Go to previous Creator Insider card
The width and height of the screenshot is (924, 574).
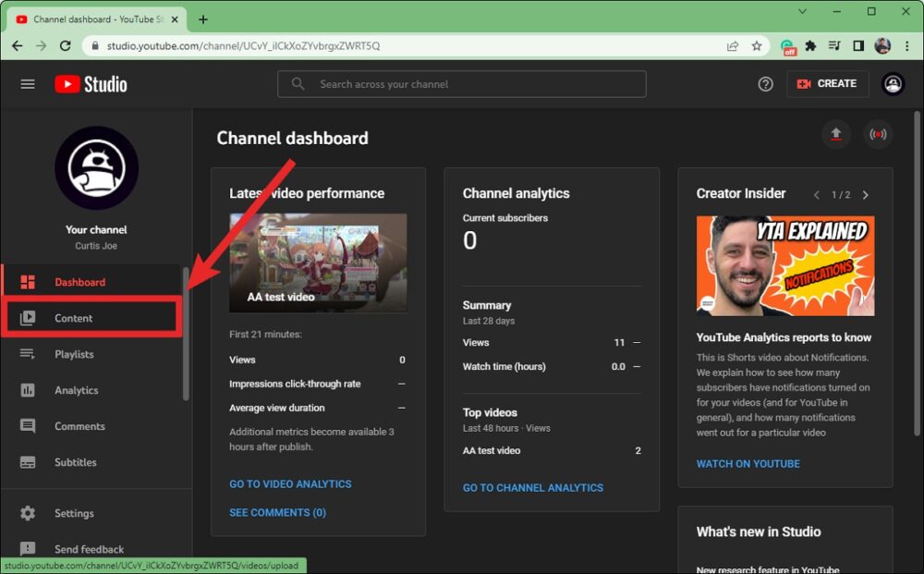[x=817, y=195]
